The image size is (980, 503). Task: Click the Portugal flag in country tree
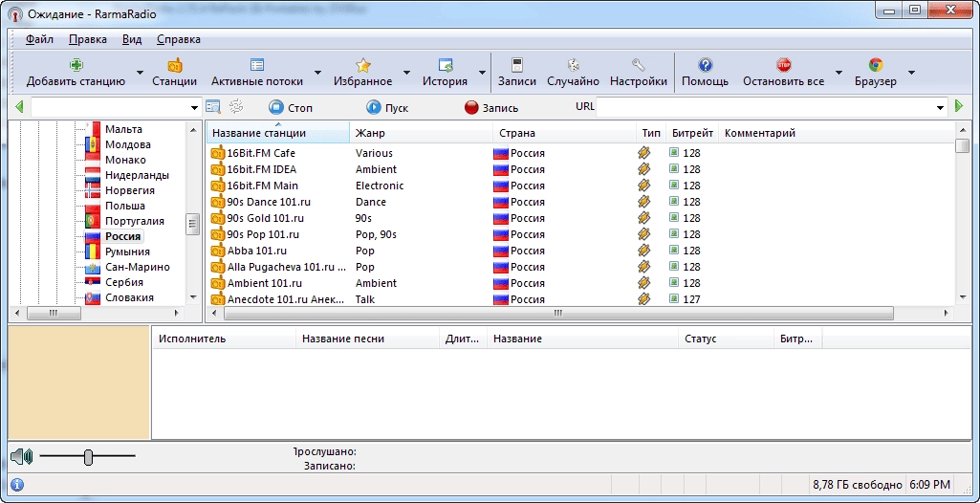click(93, 221)
